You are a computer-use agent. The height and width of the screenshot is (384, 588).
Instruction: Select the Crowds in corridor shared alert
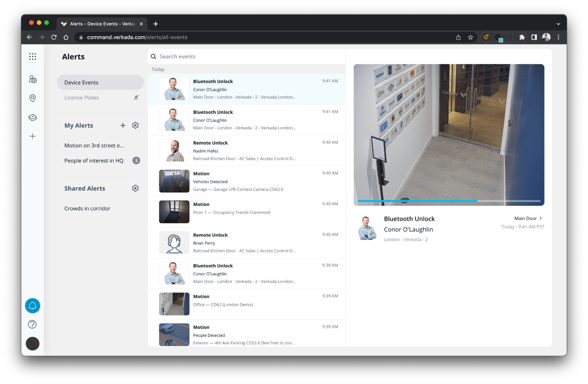coord(87,208)
